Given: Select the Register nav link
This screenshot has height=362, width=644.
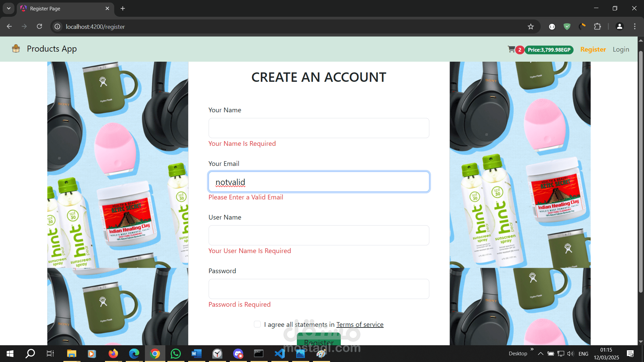Looking at the screenshot, I should [593, 49].
